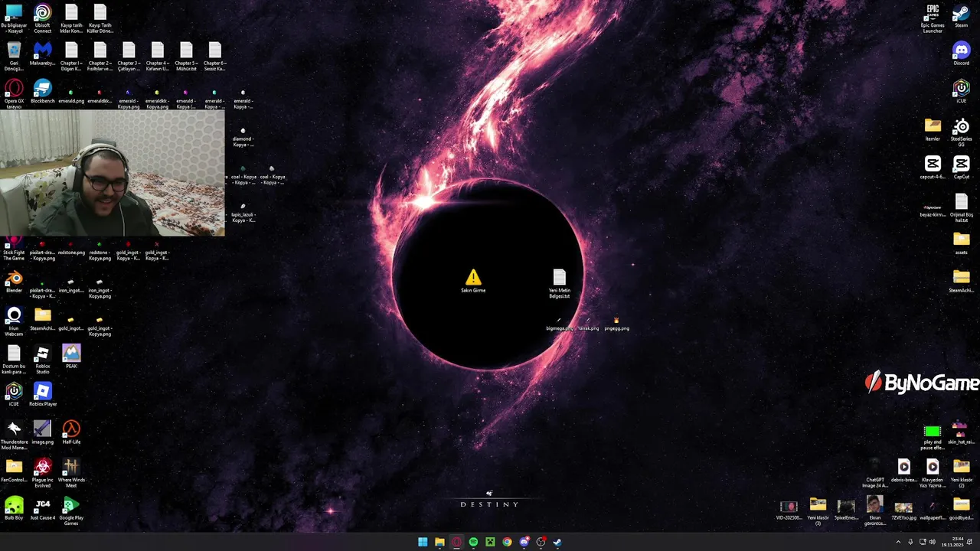The width and height of the screenshot is (980, 551).
Task: Select Chapter 3 – Çatlayan text file
Action: pos(129,56)
